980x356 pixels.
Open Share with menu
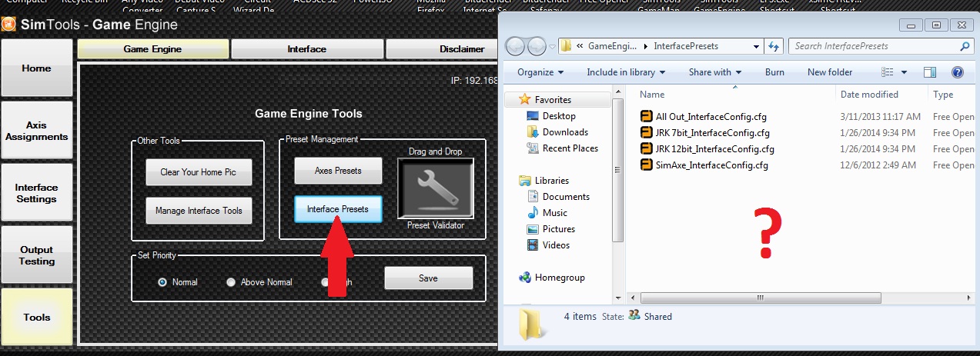(715, 72)
